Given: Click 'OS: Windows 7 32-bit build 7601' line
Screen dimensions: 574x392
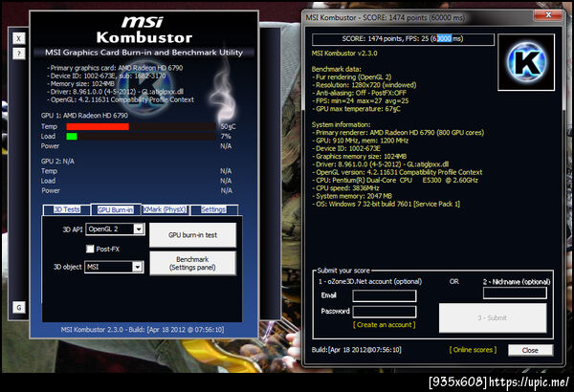Looking at the screenshot, I should [387, 205].
